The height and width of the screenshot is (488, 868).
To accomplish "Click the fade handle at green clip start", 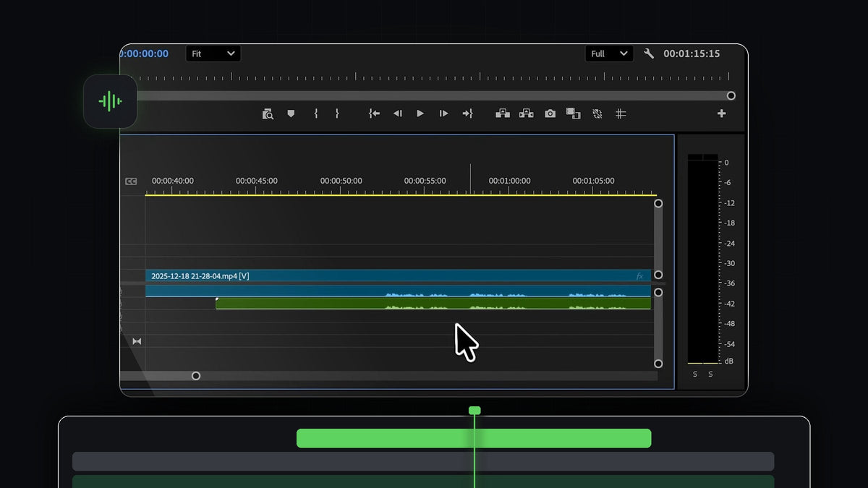I will click(217, 299).
